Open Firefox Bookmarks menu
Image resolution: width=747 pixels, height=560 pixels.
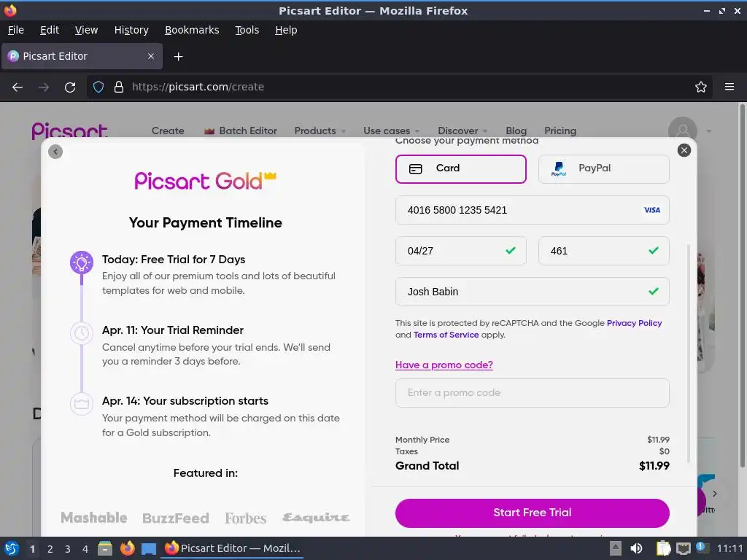click(x=192, y=30)
